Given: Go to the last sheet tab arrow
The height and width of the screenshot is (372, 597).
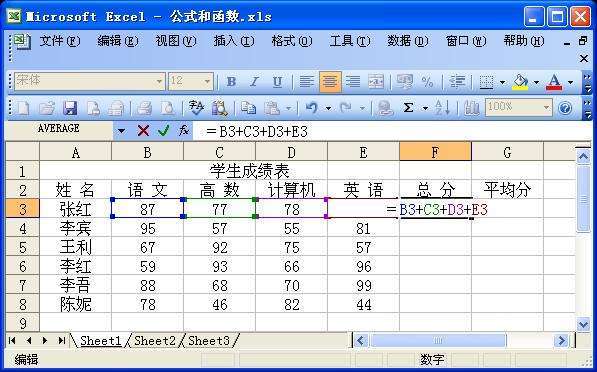Looking at the screenshot, I should coord(61,340).
